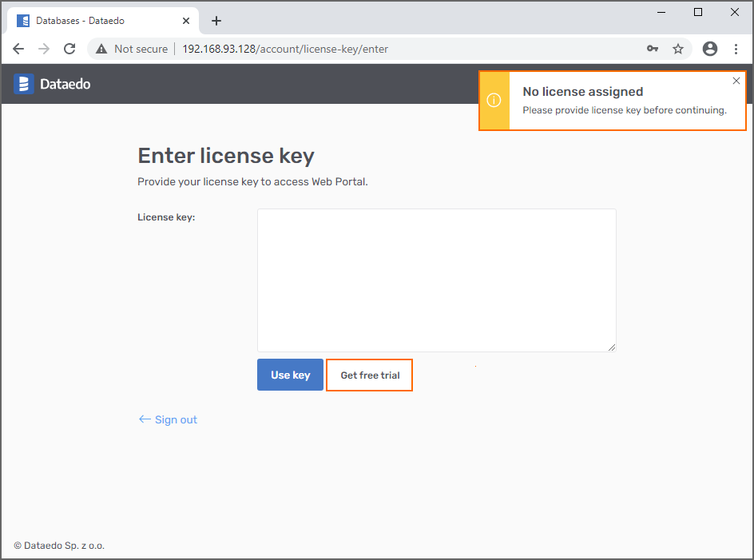Open Chrome's three-dot menu
This screenshot has width=754, height=560.
pos(736,49)
